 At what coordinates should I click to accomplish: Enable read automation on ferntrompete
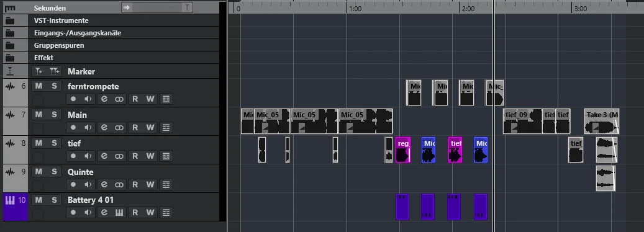pyautogui.click(x=135, y=99)
